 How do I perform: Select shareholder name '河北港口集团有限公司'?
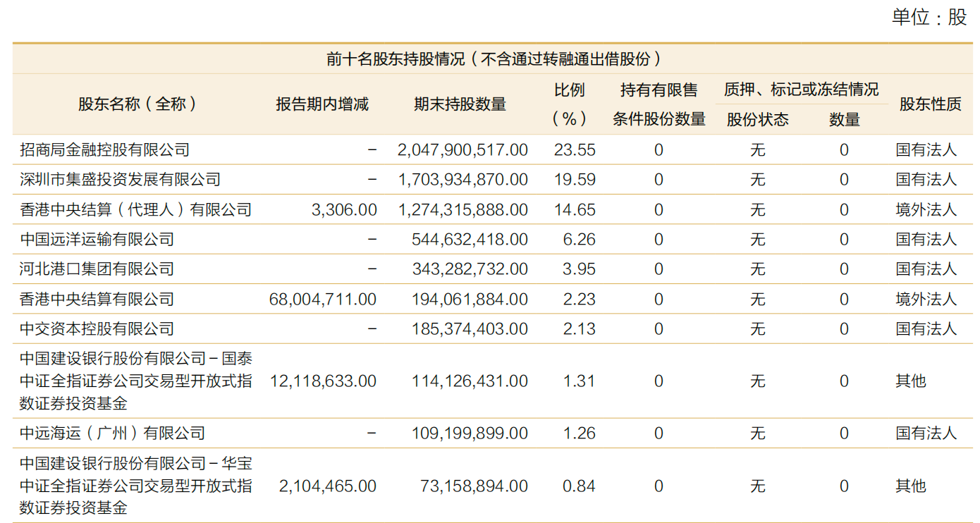[x=97, y=269]
